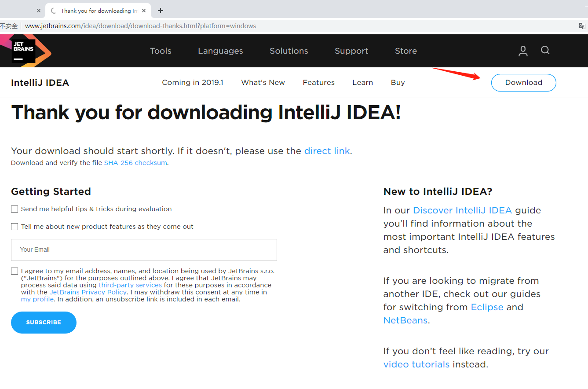Open the Store menu

click(406, 51)
